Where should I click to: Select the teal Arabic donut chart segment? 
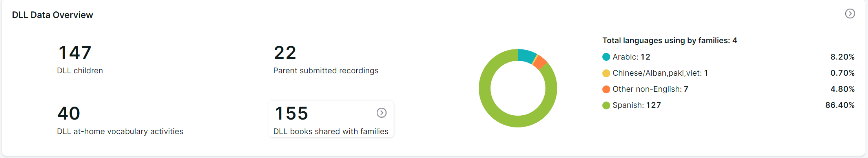526,55
